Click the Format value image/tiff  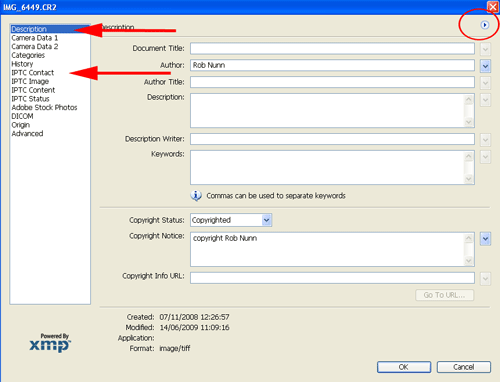tap(175, 348)
